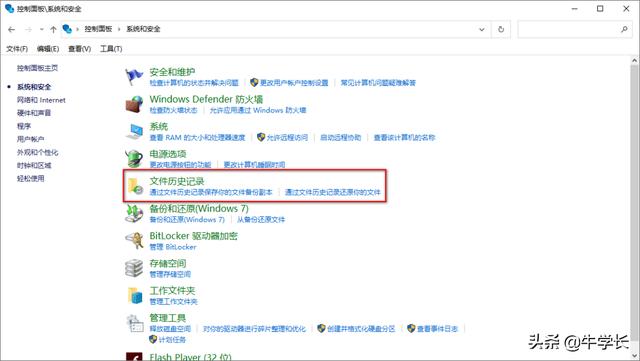Image resolution: width=640 pixels, height=361 pixels.
Task: Click the Control Panel icon in address bar
Action: (67, 29)
